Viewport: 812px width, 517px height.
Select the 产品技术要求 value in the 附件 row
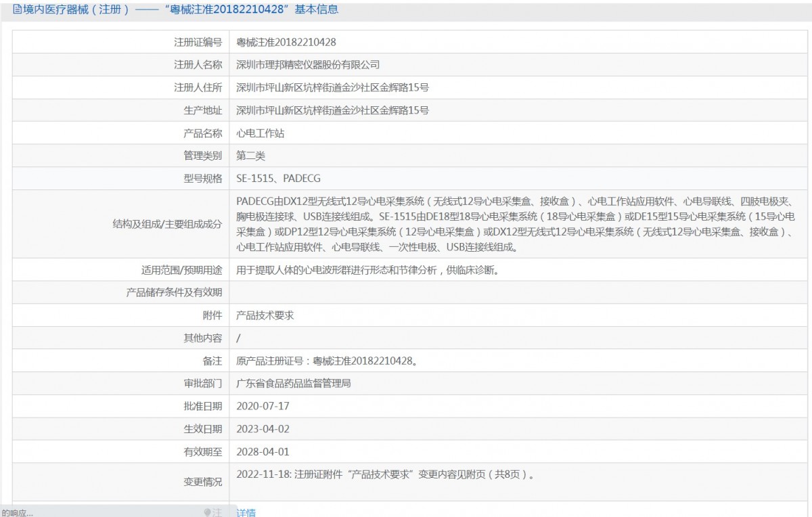click(x=265, y=315)
